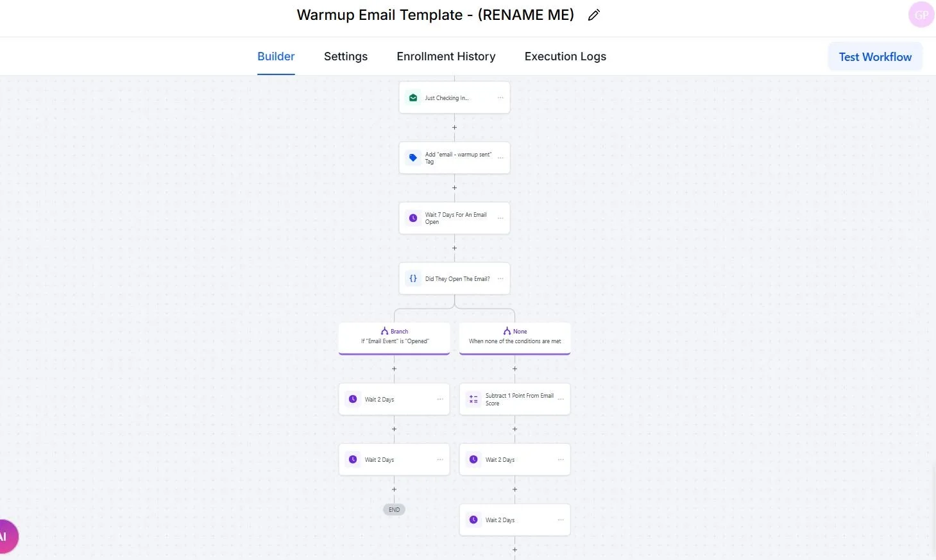Click the workflow title Warmup Email Template
The width and height of the screenshot is (936, 560).
435,15
